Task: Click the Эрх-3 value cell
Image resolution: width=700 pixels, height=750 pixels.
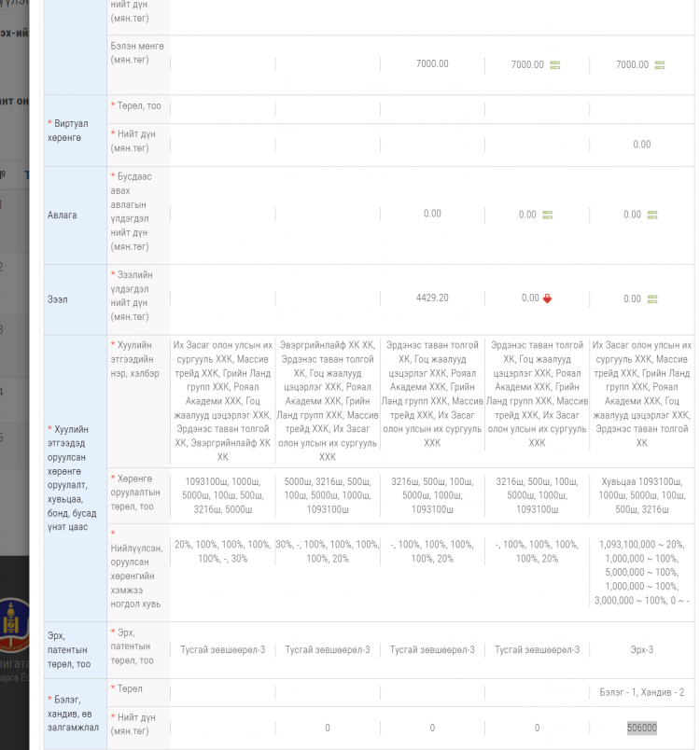Action: tap(642, 649)
